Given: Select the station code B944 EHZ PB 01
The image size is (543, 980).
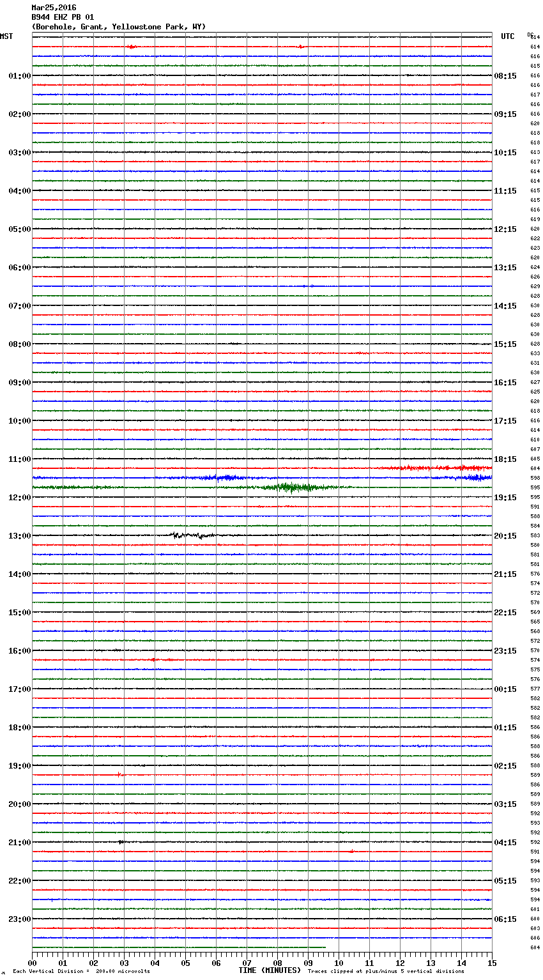Looking at the screenshot, I should click(x=63, y=17).
